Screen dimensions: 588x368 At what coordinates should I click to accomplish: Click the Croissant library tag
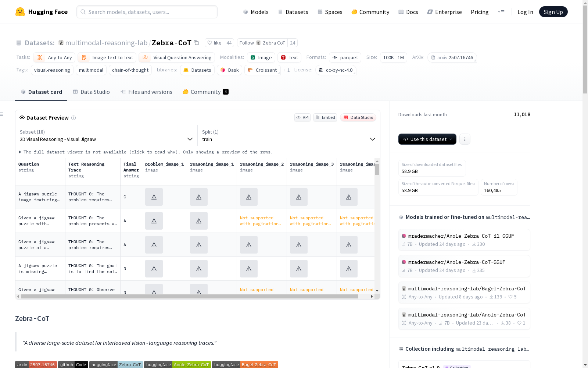coord(262,70)
